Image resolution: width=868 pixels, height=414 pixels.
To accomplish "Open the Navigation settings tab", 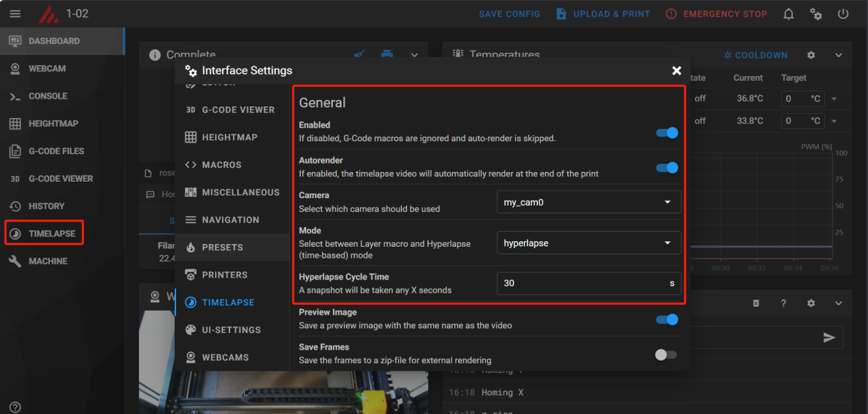I will coord(232,220).
